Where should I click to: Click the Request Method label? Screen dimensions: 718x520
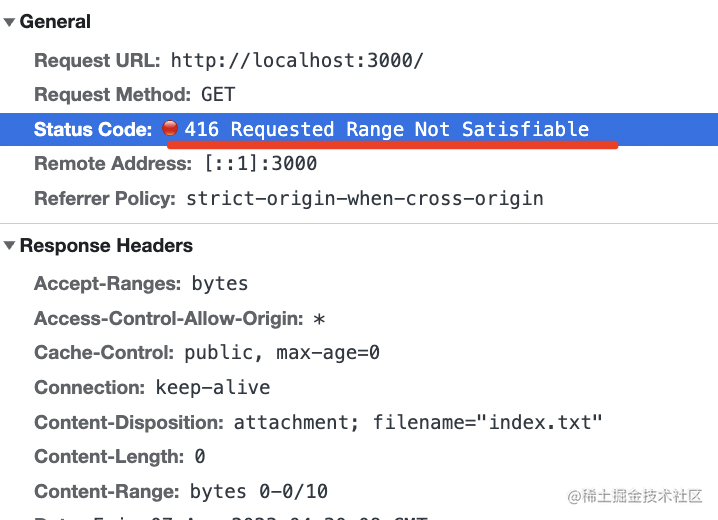[112, 95]
